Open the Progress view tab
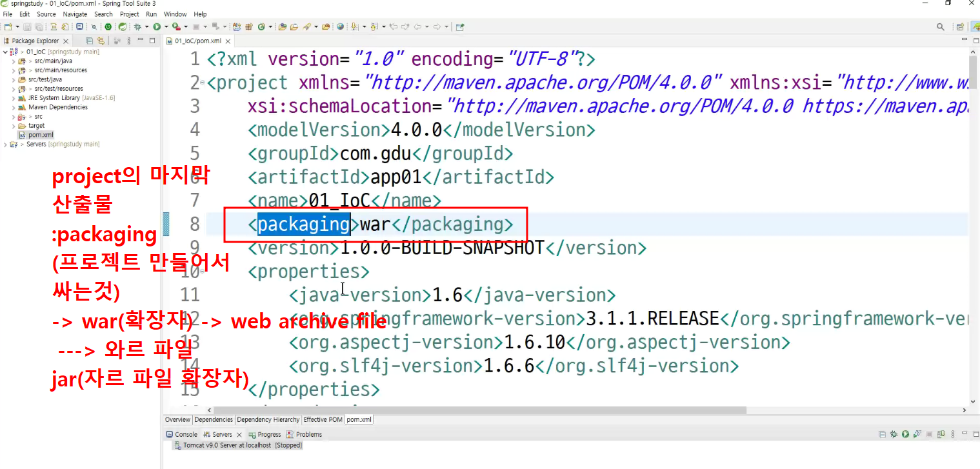 265,435
